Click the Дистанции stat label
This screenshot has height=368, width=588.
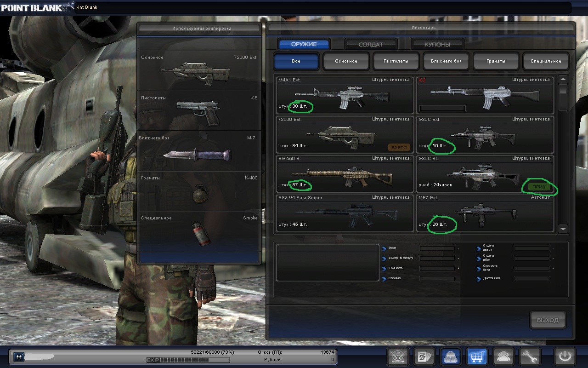[x=491, y=278]
